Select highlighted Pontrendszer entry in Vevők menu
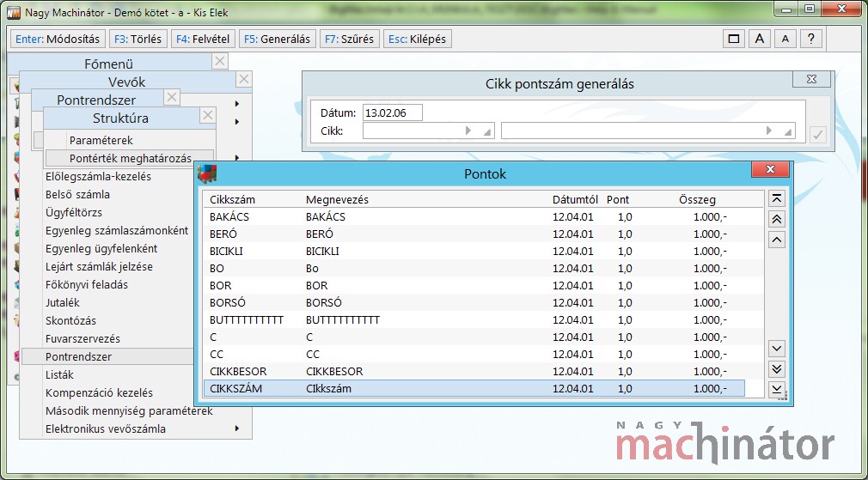 [x=108, y=356]
